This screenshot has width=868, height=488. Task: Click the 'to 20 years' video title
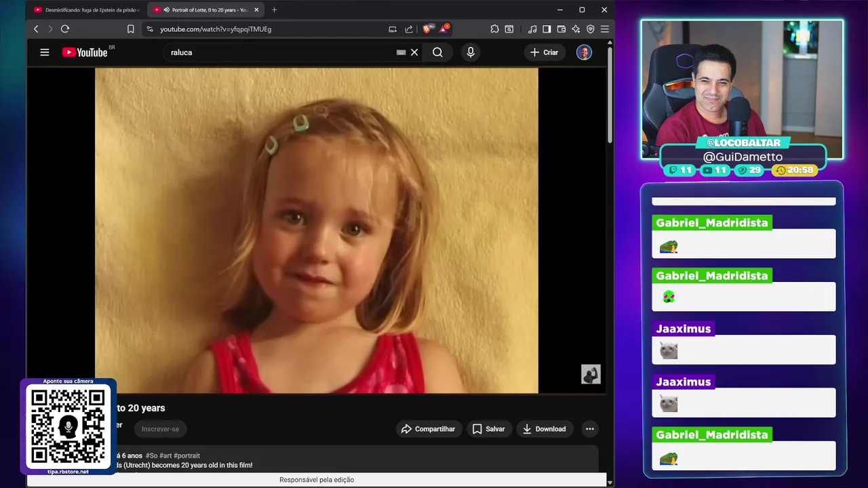pyautogui.click(x=140, y=408)
